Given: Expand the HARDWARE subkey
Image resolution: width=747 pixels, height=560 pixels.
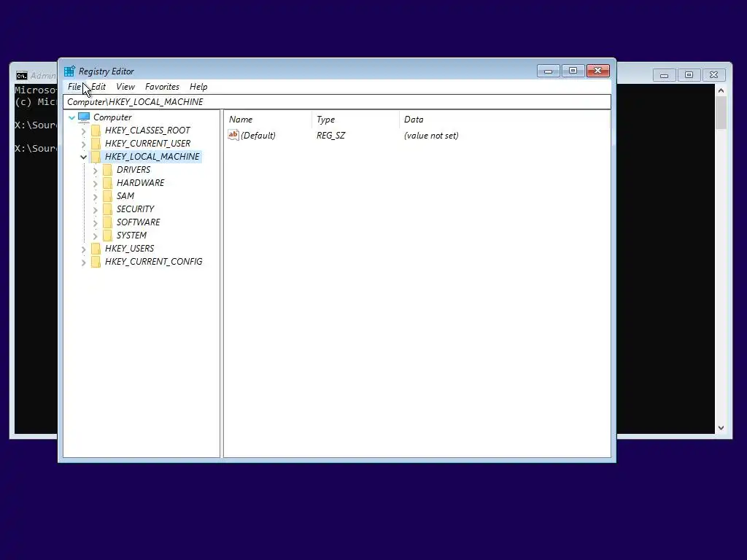Looking at the screenshot, I should tap(96, 183).
